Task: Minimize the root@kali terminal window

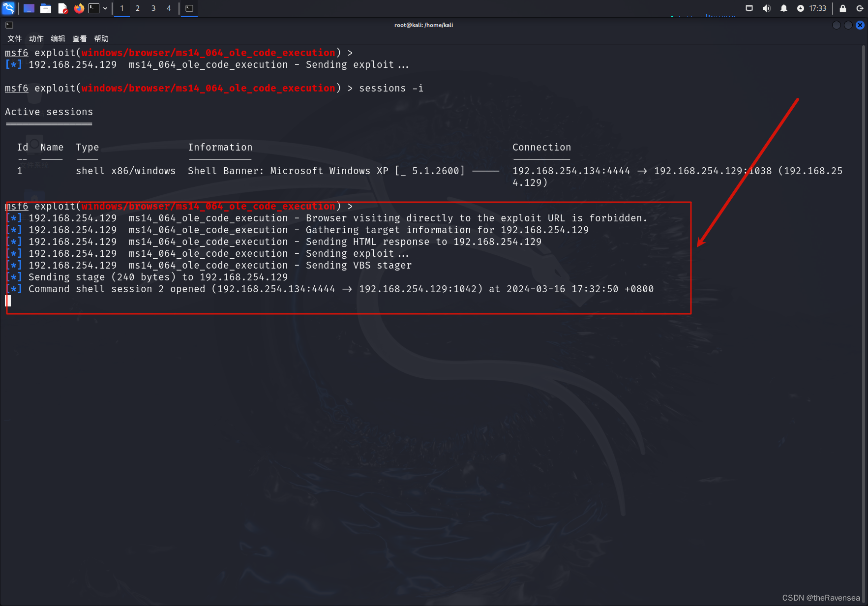Action: 837,25
